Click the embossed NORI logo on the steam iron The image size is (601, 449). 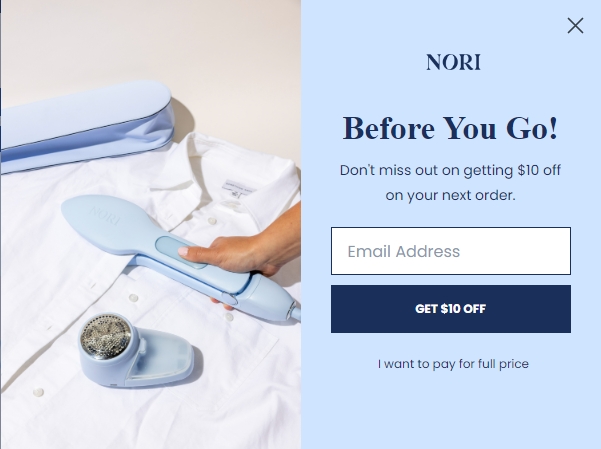pyautogui.click(x=105, y=216)
